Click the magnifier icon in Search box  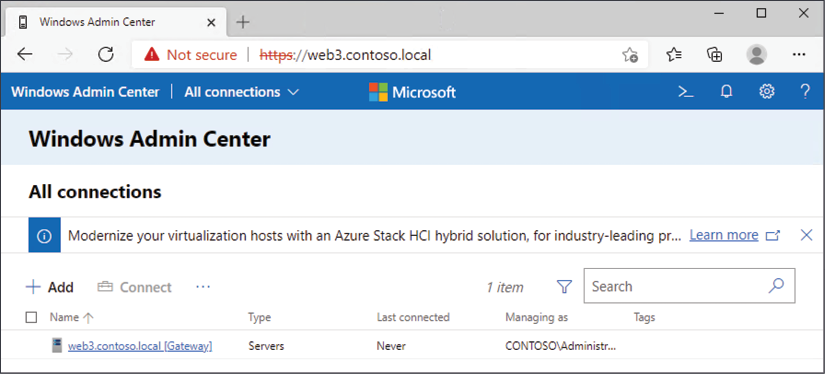click(x=776, y=286)
